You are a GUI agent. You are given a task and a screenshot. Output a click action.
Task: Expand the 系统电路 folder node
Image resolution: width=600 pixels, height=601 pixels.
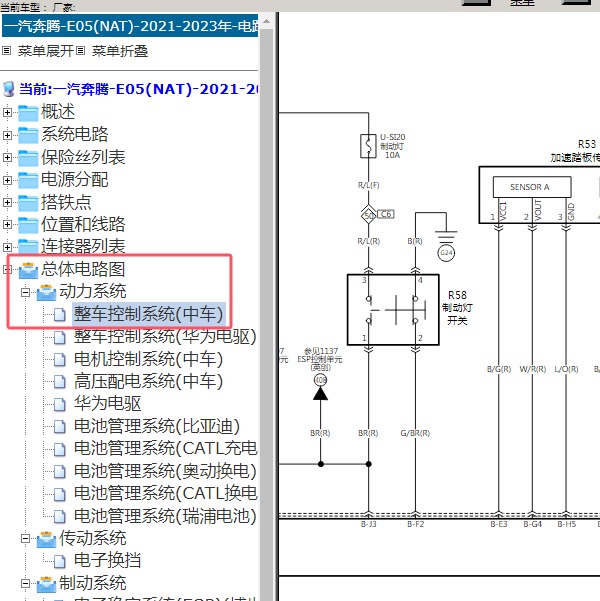tap(7, 135)
